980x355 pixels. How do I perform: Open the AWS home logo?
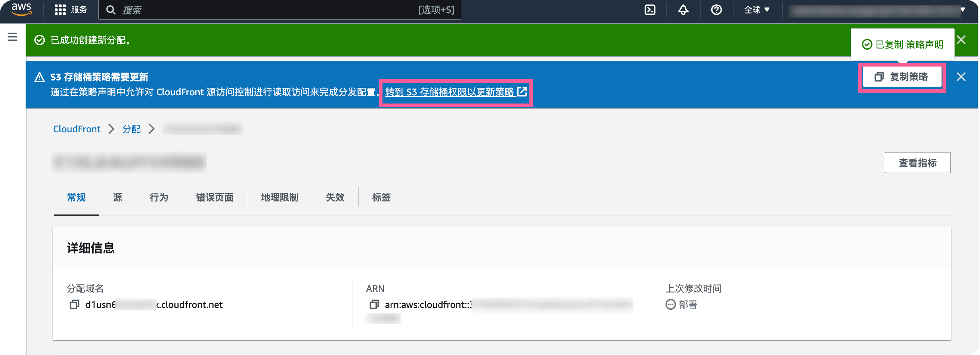pyautogui.click(x=21, y=9)
